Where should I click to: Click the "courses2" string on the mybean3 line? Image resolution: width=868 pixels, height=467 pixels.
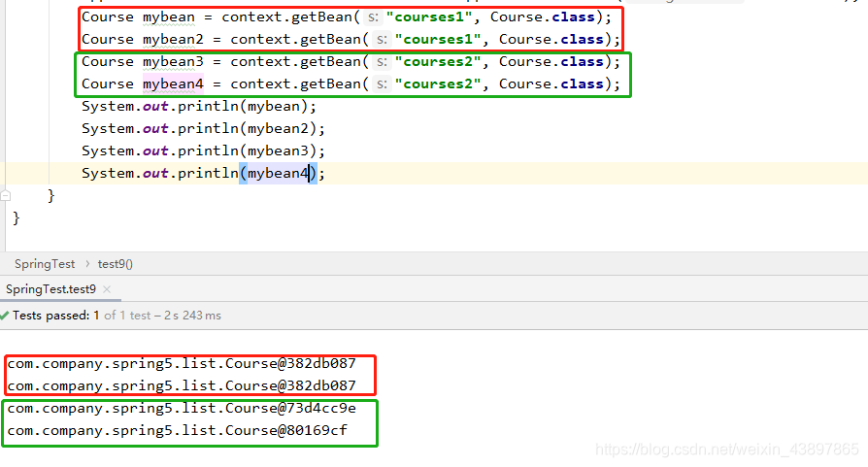point(438,61)
